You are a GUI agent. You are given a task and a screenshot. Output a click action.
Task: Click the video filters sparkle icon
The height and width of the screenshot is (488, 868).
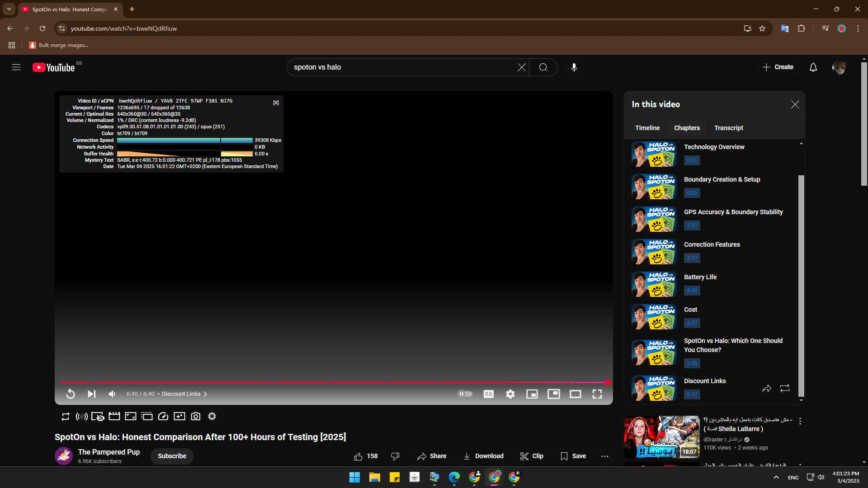click(x=179, y=417)
